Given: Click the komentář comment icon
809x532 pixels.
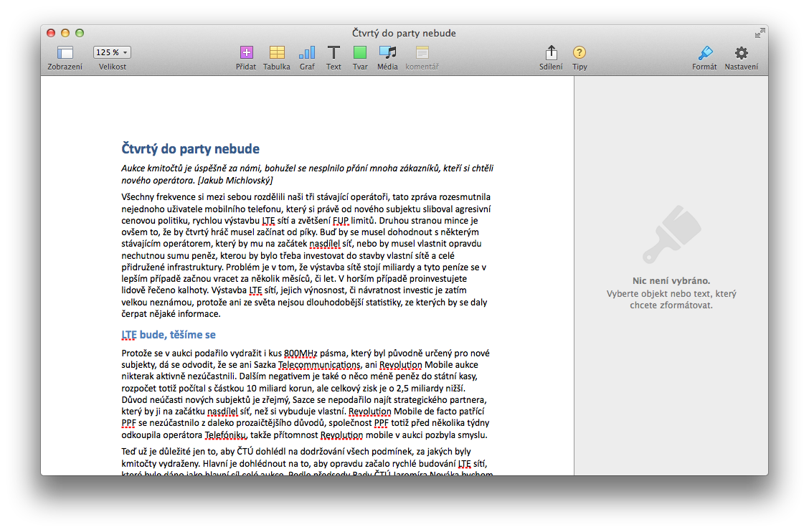Looking at the screenshot, I should pyautogui.click(x=422, y=52).
